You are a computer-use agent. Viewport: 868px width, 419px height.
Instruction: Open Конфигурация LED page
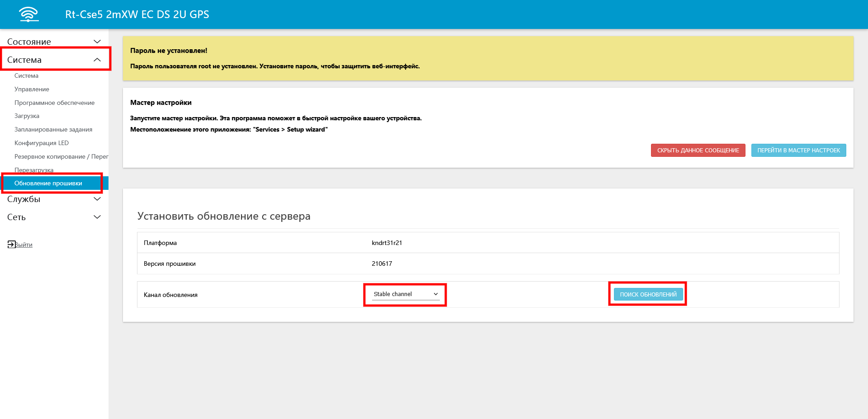point(42,143)
